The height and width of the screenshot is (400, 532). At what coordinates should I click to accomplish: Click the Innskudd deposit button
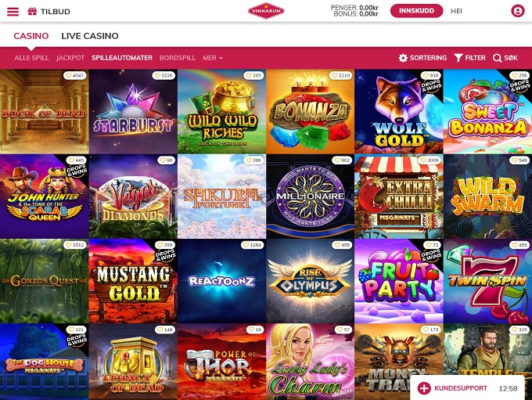point(417,11)
